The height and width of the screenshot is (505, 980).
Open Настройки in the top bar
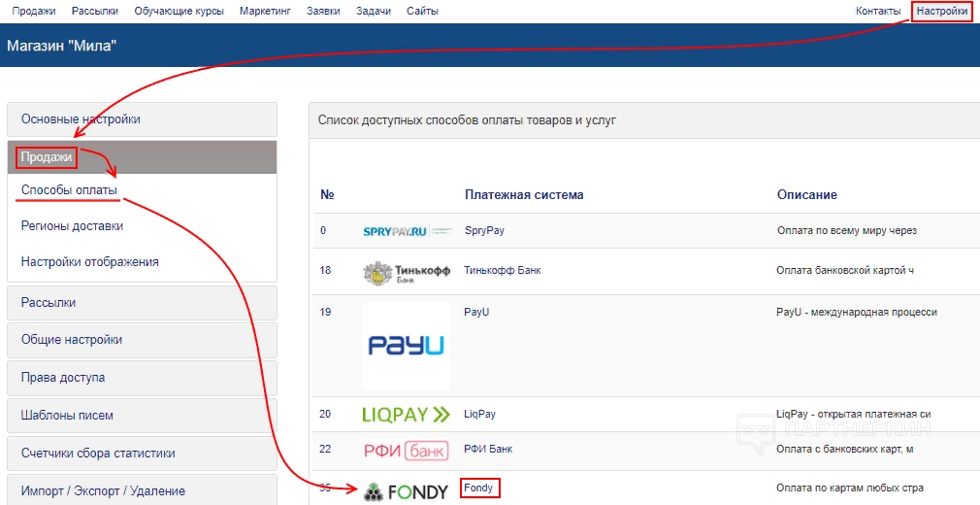(x=942, y=11)
